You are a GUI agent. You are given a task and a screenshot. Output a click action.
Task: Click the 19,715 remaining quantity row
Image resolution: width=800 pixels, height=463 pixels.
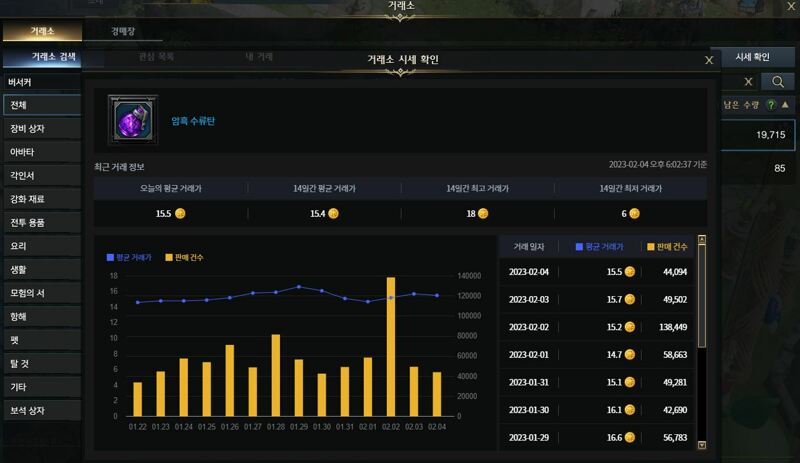pyautogui.click(x=757, y=135)
